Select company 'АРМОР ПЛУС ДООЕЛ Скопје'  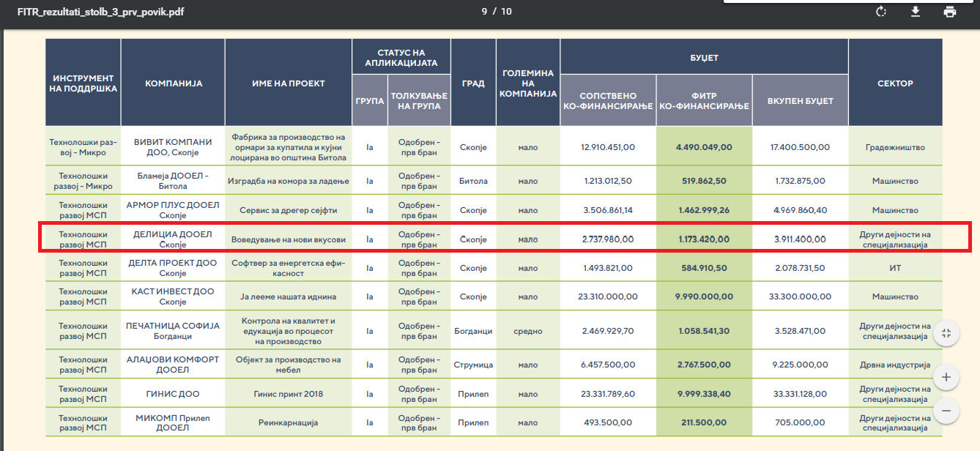click(x=173, y=210)
